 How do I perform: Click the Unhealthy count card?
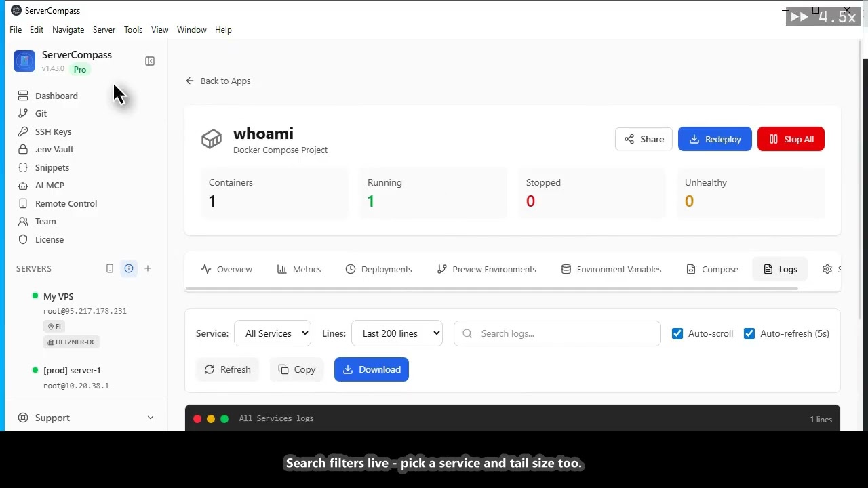[751, 193]
